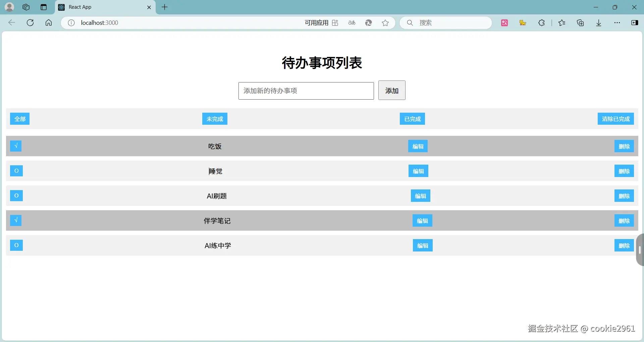Delete the 伴学笔记 item
The image size is (644, 342).
tap(624, 221)
